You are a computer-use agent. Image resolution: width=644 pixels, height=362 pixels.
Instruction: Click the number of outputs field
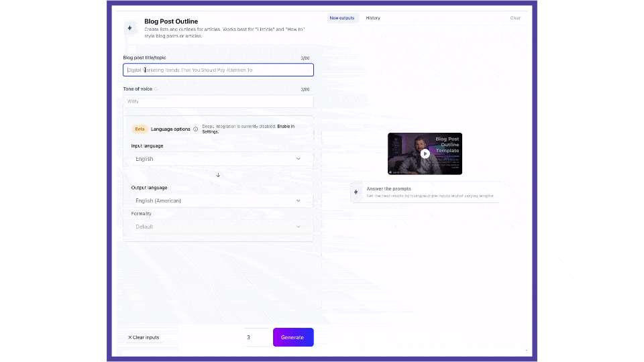click(x=256, y=337)
